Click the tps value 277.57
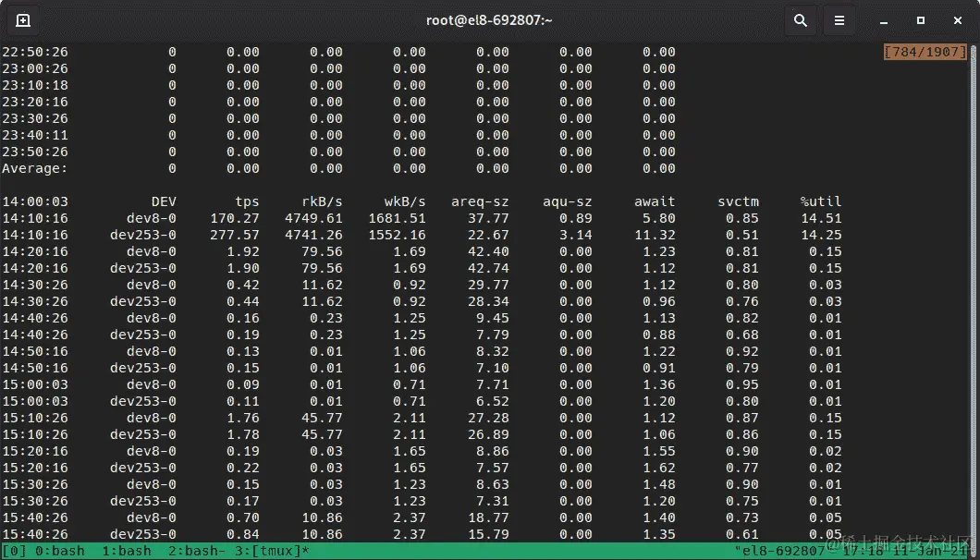Viewport: 980px width, 560px height. (235, 235)
